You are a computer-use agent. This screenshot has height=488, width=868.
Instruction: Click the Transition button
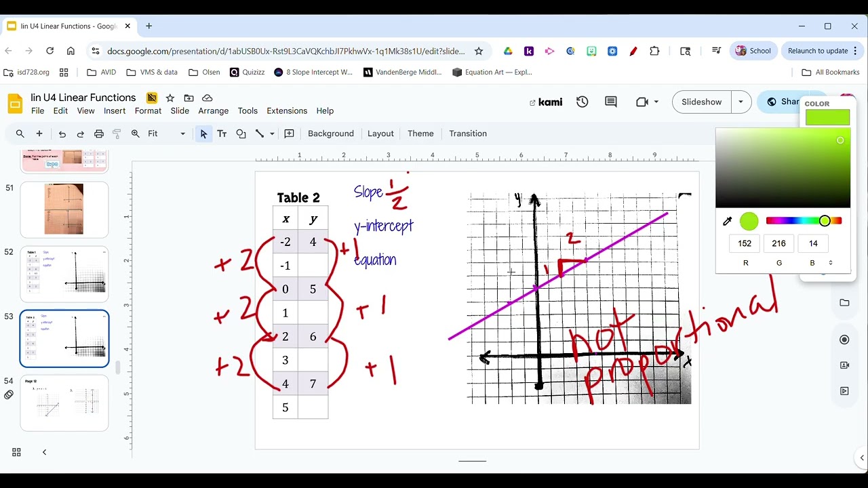(468, 134)
